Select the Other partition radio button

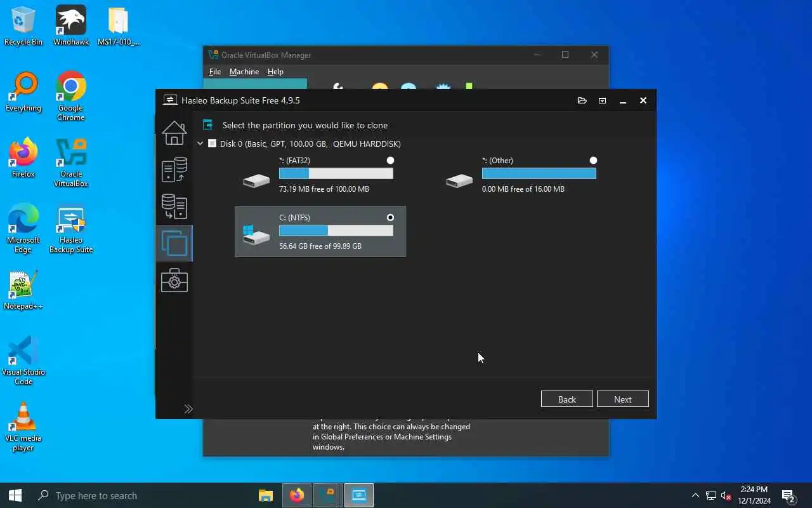593,161
